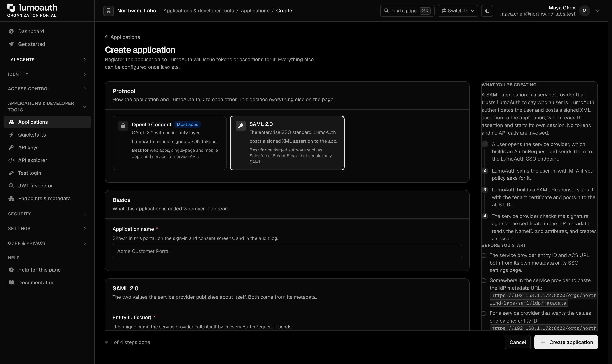Click the Dashboard gauge icon

11,31
